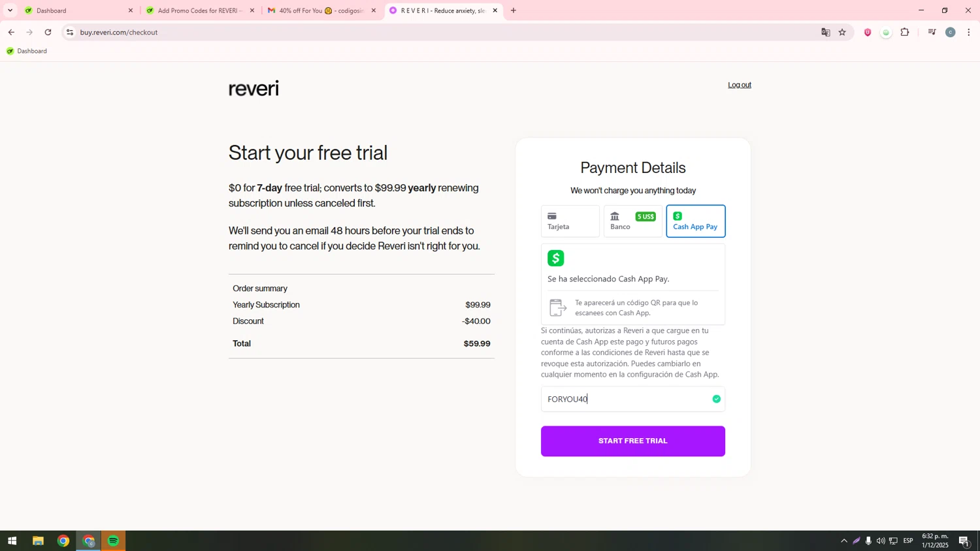Image resolution: width=980 pixels, height=551 pixels.
Task: Reload the checkout page
Action: pyautogui.click(x=48, y=32)
